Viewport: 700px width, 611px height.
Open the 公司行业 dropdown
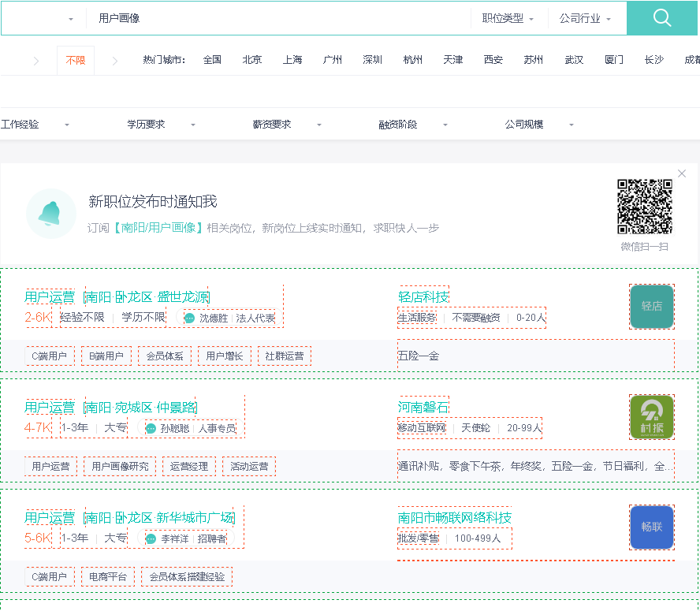(585, 18)
